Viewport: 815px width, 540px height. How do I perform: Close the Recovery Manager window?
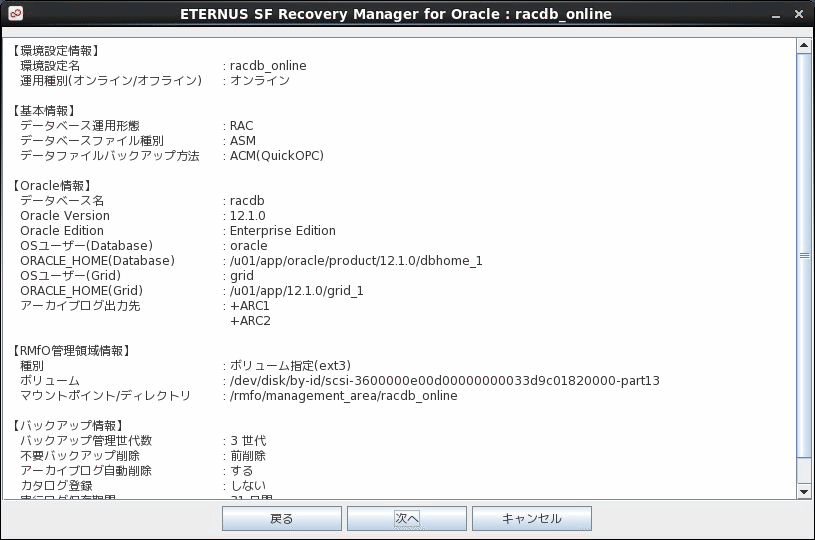799,14
